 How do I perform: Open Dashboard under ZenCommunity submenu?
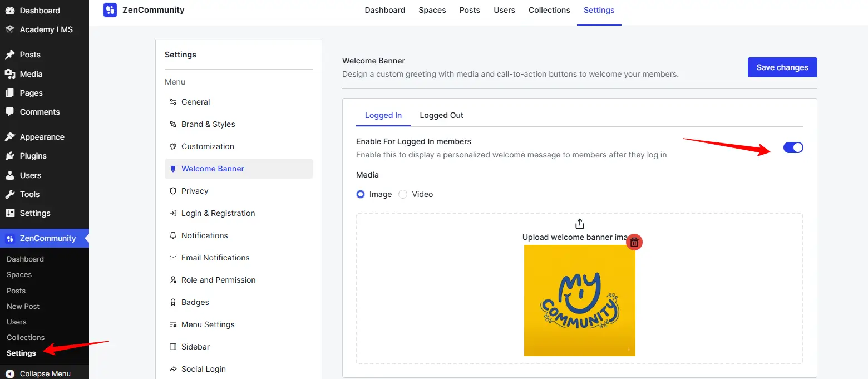25,259
